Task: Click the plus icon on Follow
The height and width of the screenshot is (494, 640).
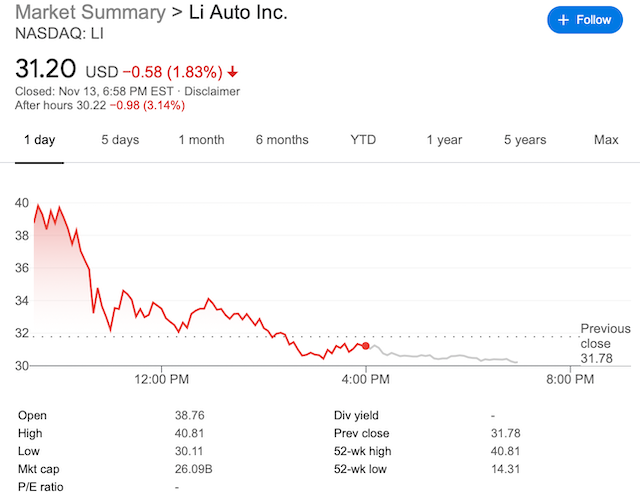Action: coord(563,20)
